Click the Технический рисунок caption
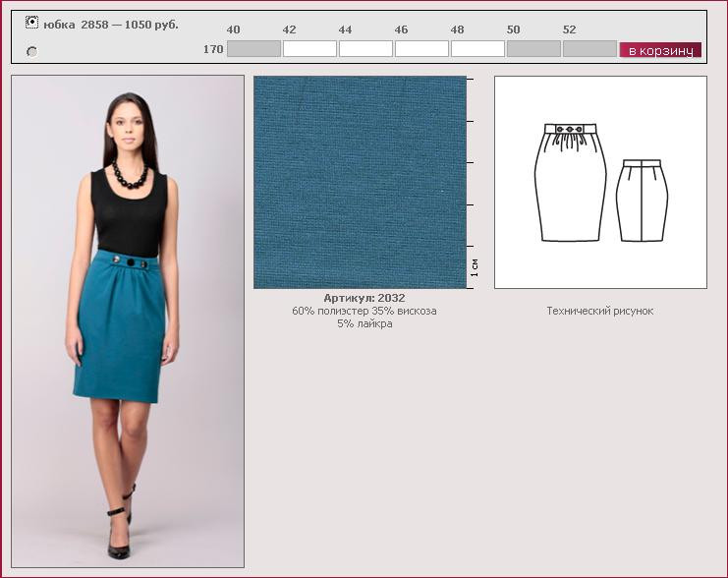The height and width of the screenshot is (578, 728). [x=599, y=311]
